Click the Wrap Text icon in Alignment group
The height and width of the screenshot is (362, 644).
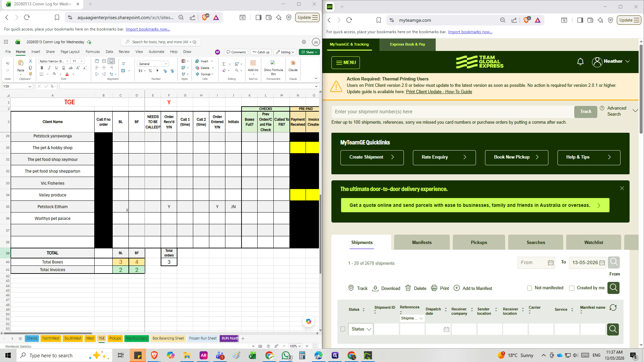(123, 64)
